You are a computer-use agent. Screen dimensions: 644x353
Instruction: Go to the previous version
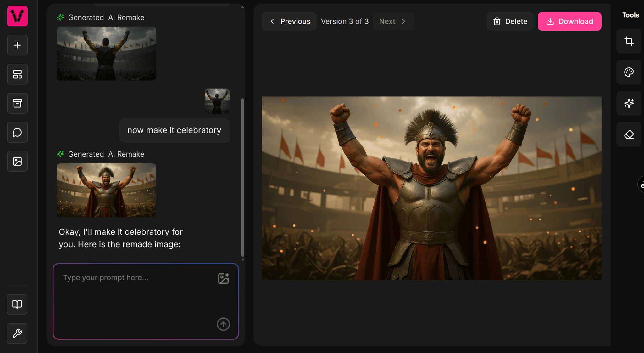click(289, 21)
